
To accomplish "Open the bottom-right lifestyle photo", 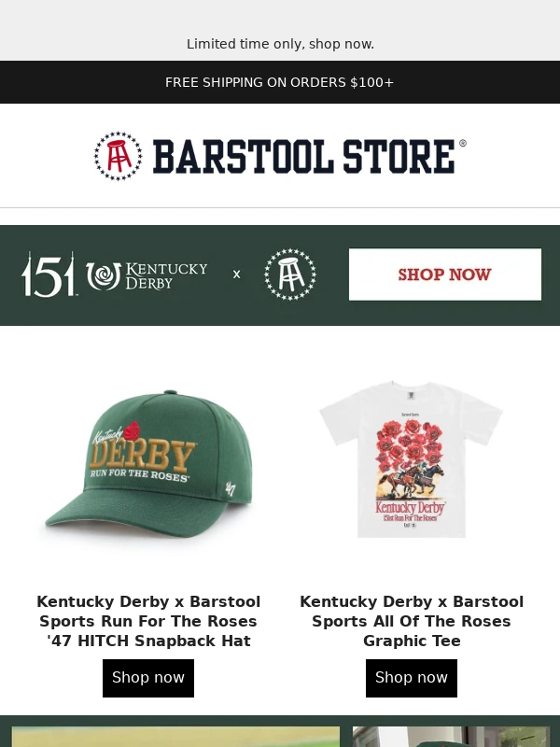I will pyautogui.click(x=451, y=737).
